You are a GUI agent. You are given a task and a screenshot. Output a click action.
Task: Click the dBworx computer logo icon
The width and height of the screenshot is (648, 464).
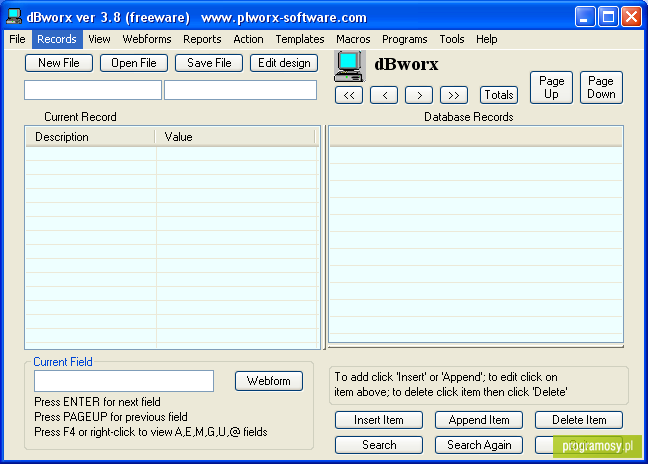point(350,66)
